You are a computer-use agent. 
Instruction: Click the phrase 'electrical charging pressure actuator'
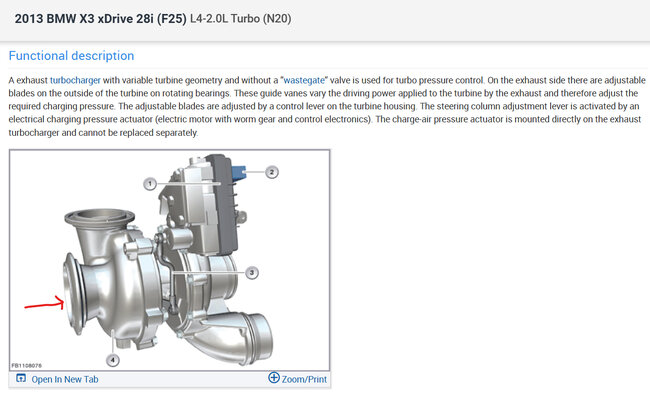pos(81,119)
